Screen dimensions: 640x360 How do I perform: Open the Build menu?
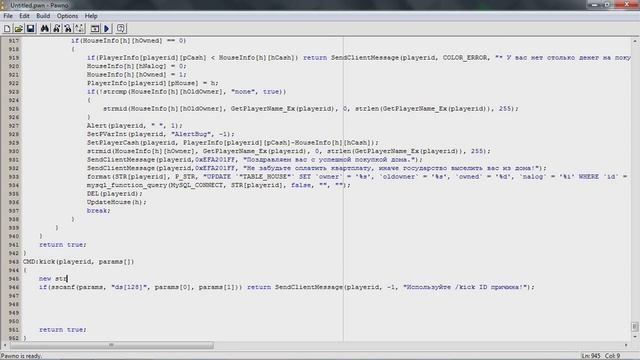[43, 16]
